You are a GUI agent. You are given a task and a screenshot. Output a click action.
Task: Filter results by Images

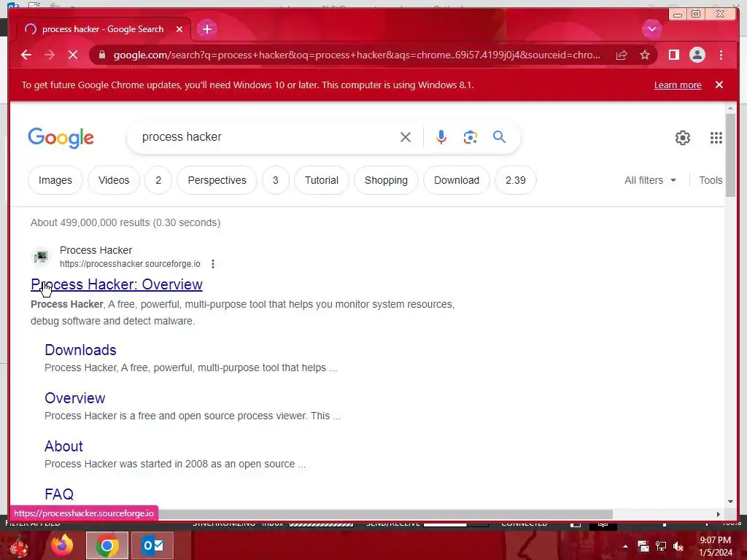coord(55,181)
